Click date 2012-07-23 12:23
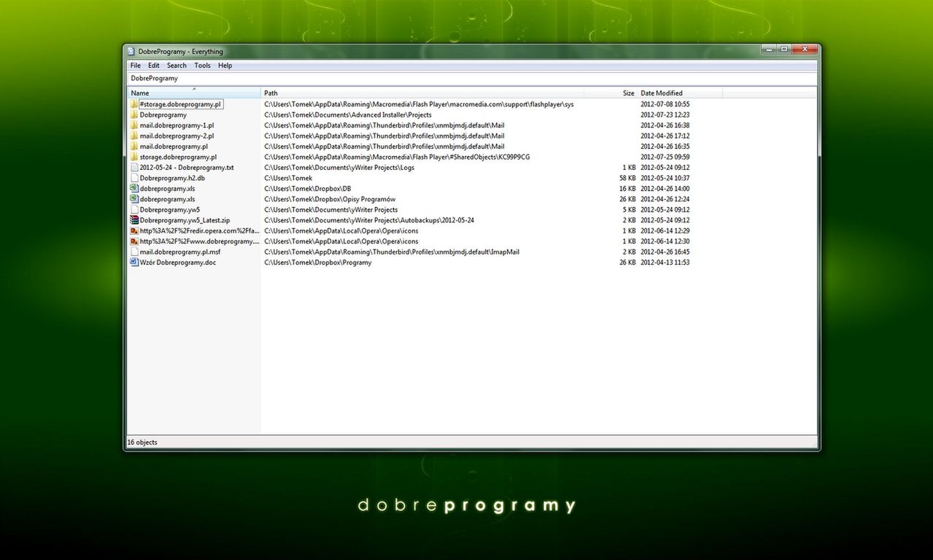The height and width of the screenshot is (560, 933). click(665, 114)
